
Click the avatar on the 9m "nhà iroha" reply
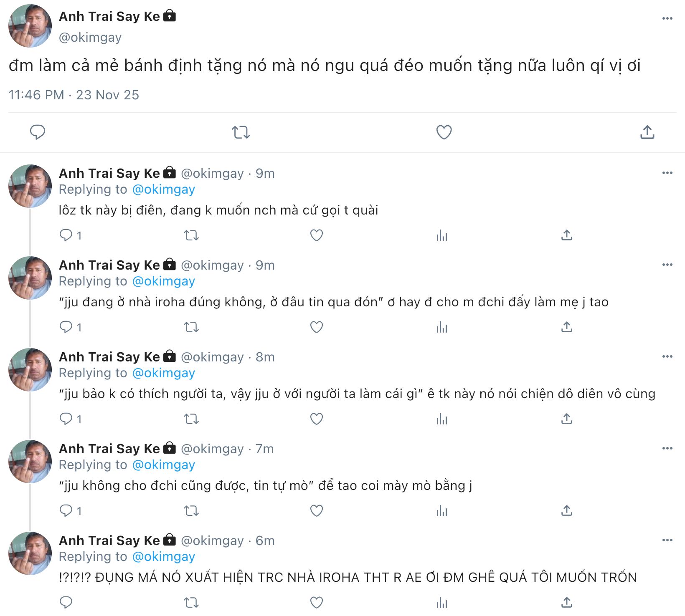(x=30, y=278)
